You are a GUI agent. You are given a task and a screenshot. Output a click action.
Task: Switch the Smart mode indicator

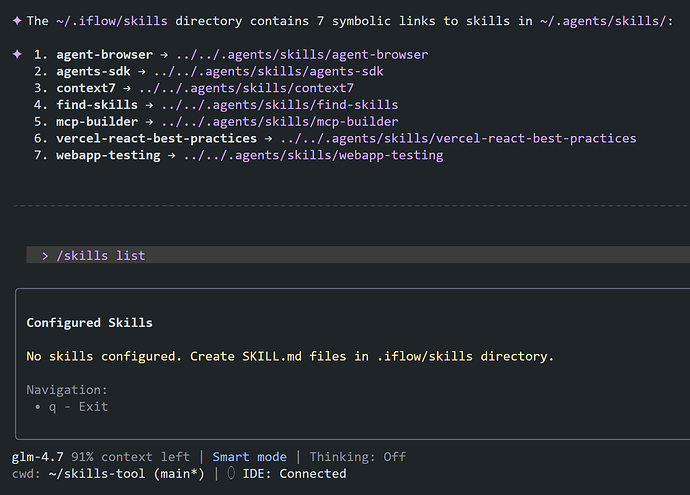(249, 457)
